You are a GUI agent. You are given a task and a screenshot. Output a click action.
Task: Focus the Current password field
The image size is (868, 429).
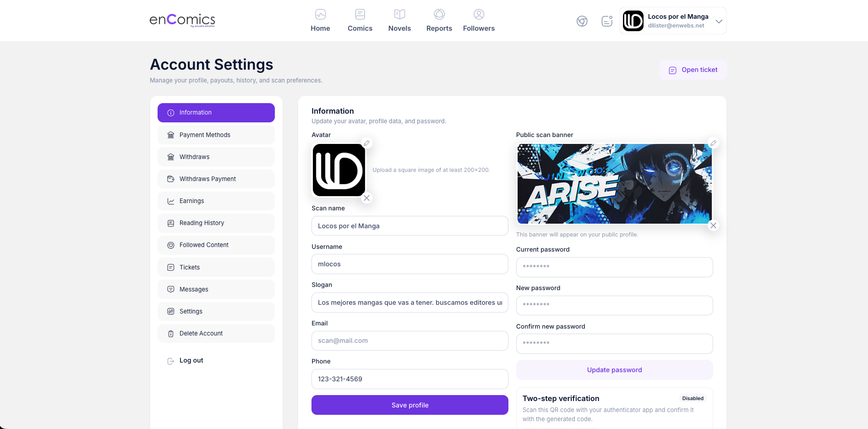click(x=615, y=267)
